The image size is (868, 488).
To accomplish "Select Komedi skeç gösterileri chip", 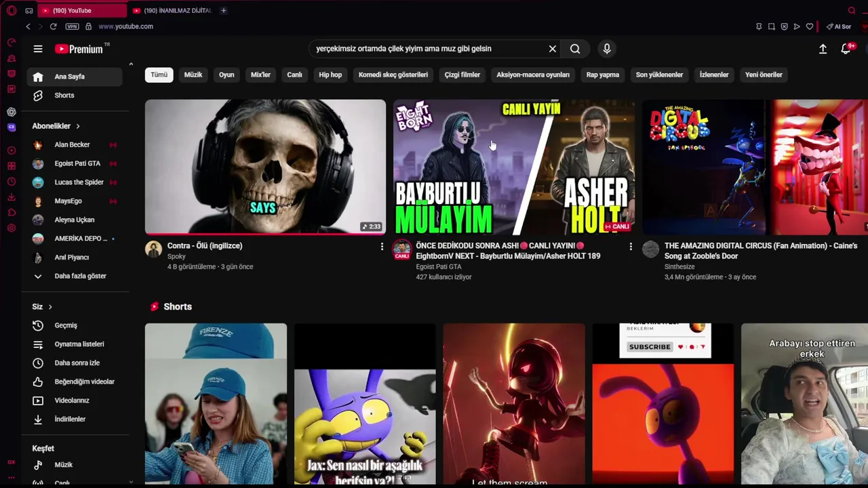I will [x=393, y=75].
